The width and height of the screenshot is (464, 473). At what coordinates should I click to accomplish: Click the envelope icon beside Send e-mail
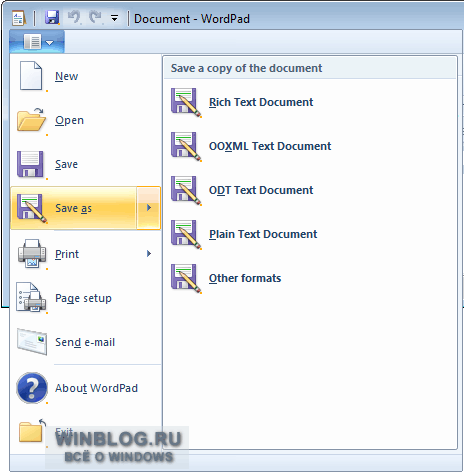coord(32,341)
